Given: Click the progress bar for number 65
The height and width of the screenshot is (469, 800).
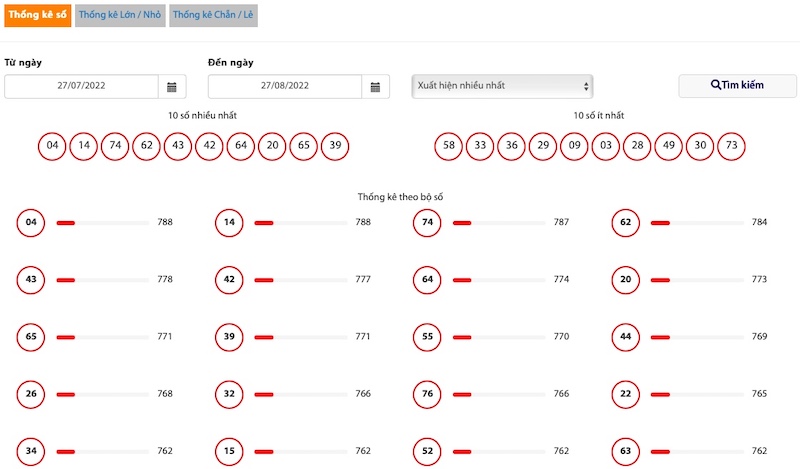Looking at the screenshot, I should coord(103,337).
